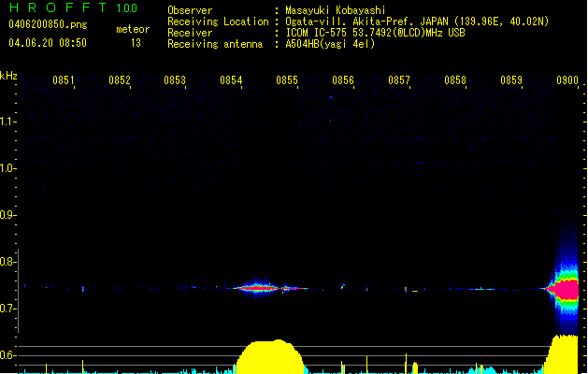
Task: Click the 0900 time marker
Action: (x=567, y=80)
